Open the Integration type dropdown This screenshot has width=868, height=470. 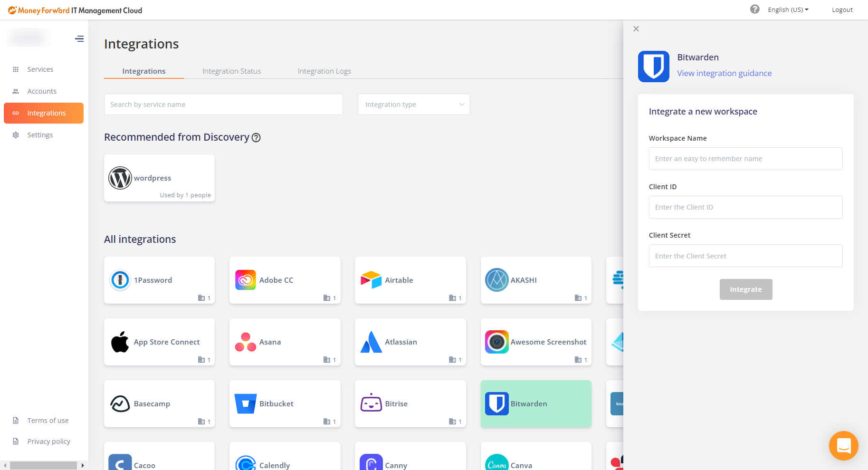(x=414, y=105)
